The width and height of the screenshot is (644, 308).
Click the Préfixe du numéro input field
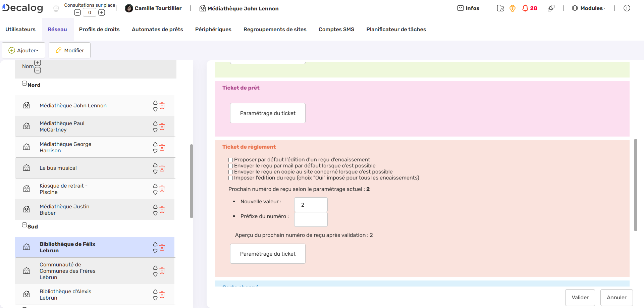(x=311, y=219)
